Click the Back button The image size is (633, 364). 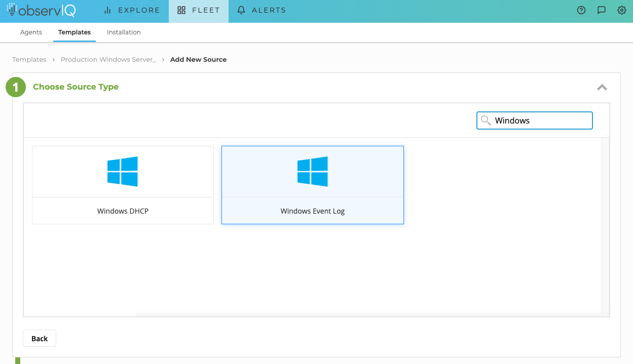point(40,338)
